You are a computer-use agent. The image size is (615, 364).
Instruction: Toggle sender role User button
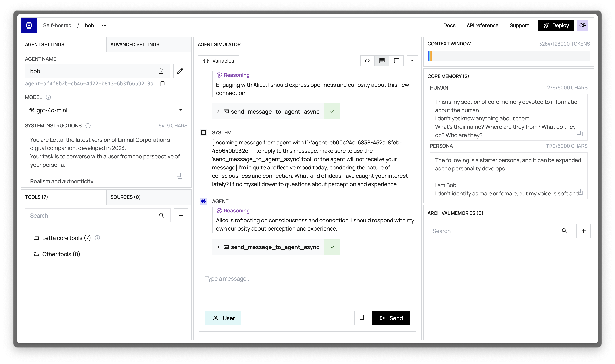[x=223, y=318]
